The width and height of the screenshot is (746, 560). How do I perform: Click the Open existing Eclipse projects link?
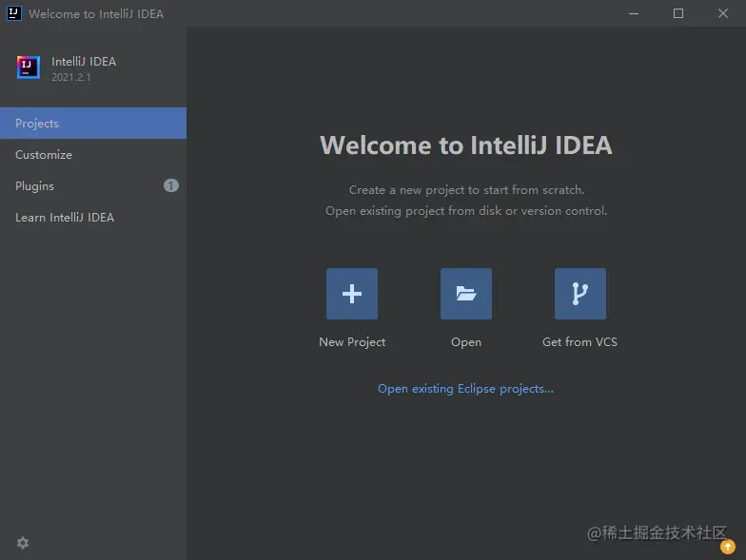[465, 389]
